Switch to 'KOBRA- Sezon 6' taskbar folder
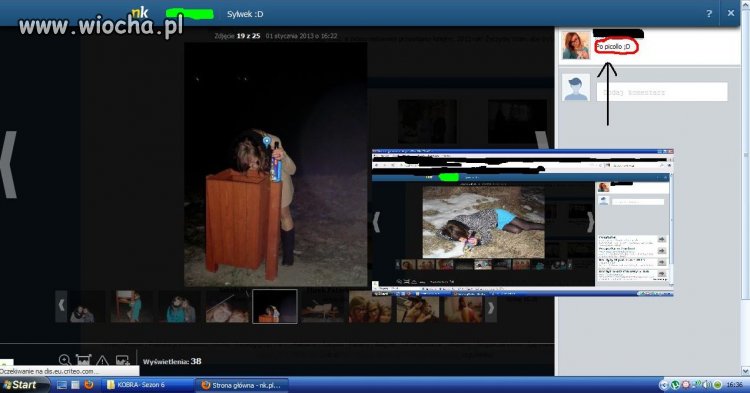This screenshot has height=393, width=750. 147,385
